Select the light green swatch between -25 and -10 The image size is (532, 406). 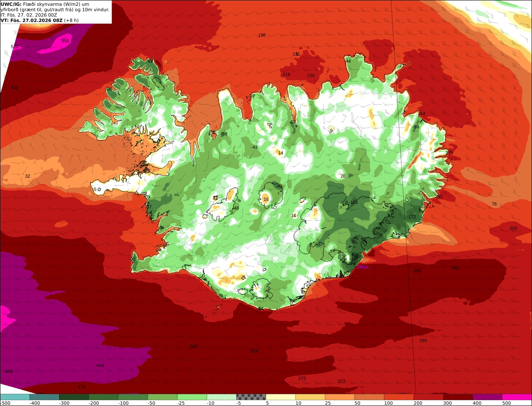[x=192, y=397]
